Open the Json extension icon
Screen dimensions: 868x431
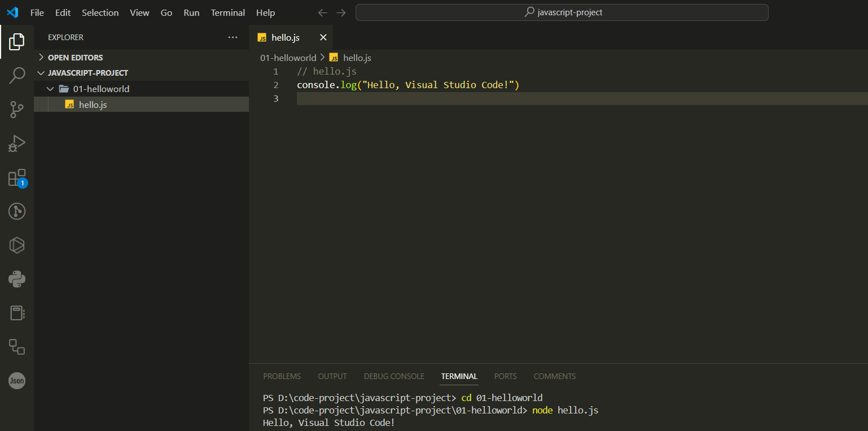point(17,381)
